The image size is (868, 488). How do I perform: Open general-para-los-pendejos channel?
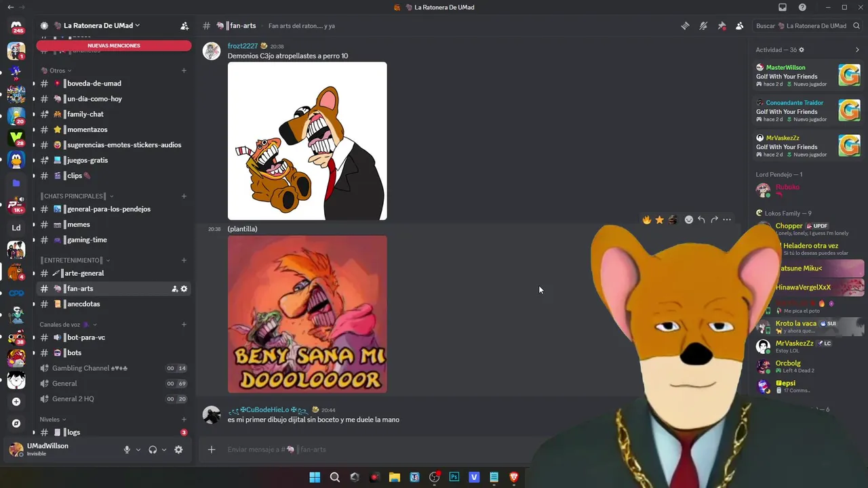[114, 209]
